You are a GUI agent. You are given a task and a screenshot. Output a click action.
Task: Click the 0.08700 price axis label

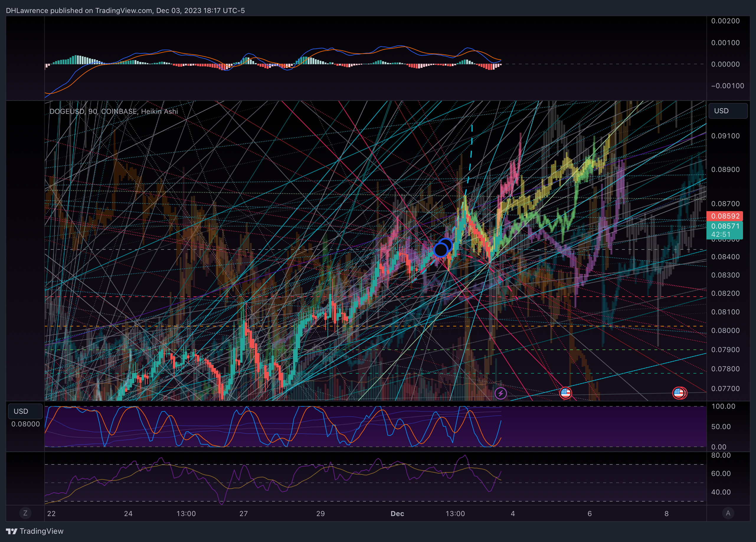[725, 203]
